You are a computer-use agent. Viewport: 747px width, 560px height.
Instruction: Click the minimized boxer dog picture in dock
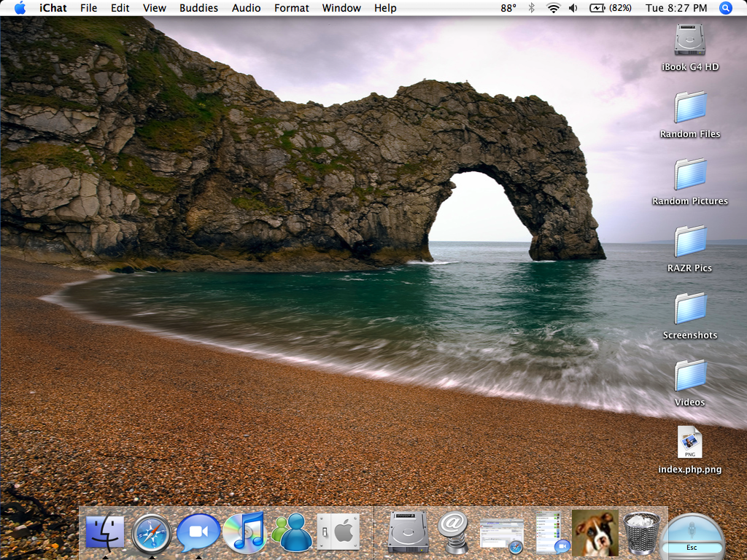point(595,532)
